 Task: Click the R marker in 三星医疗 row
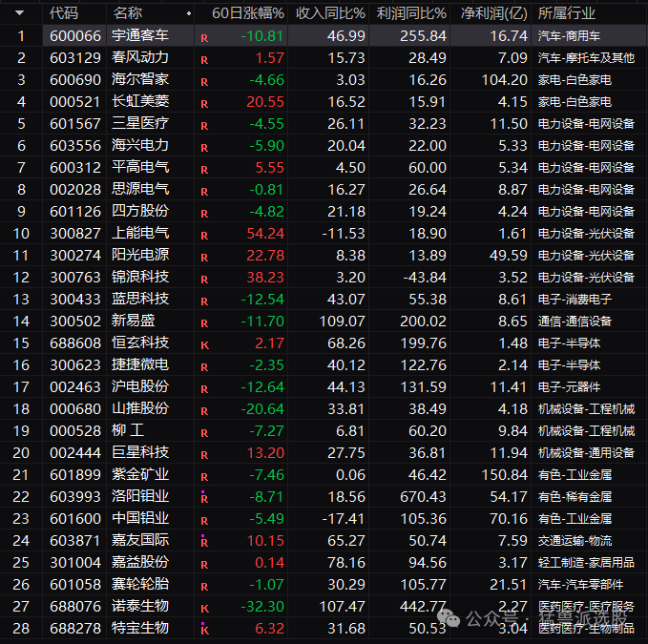point(204,126)
